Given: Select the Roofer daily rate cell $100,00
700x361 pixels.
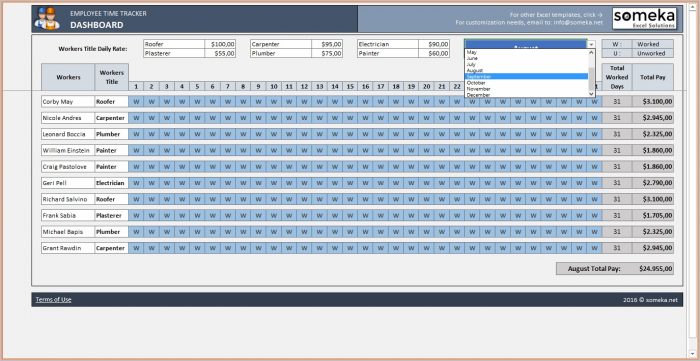Looking at the screenshot, I should pos(220,44).
